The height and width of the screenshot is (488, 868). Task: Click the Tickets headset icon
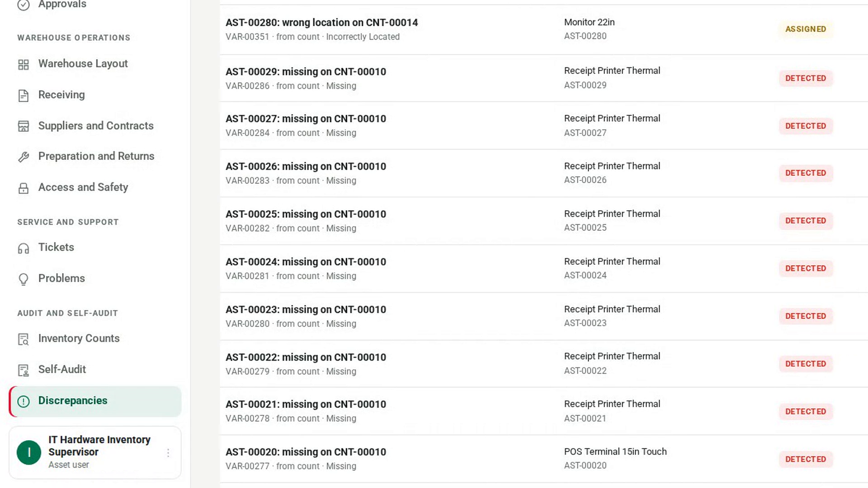pyautogui.click(x=24, y=248)
